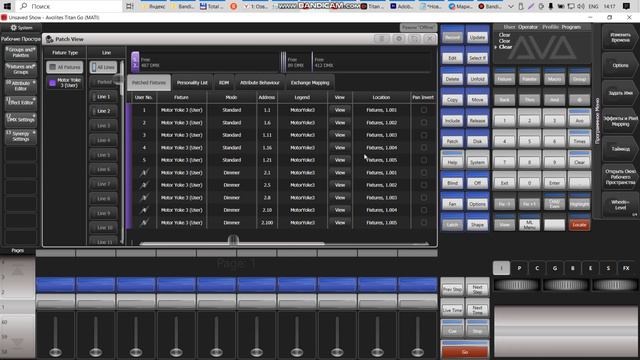The image size is (640, 360).
Task: Open the Task View taskbar icon
Action: (x=129, y=6)
